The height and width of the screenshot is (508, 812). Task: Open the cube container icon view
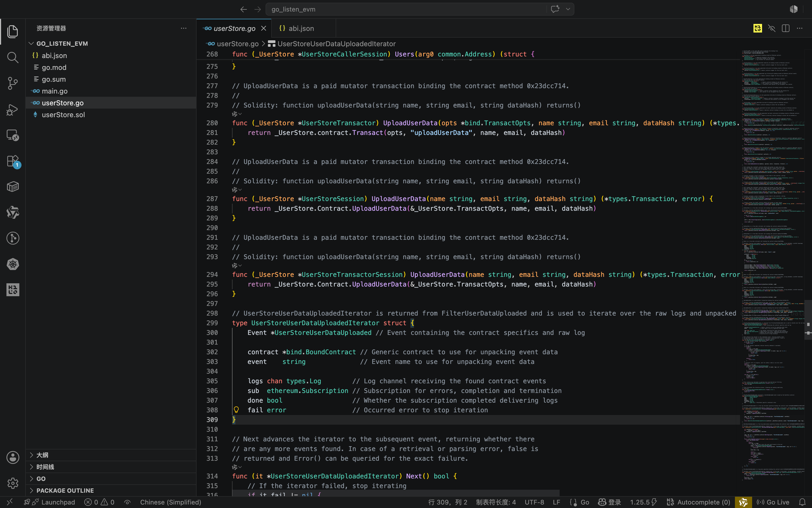pos(13,187)
